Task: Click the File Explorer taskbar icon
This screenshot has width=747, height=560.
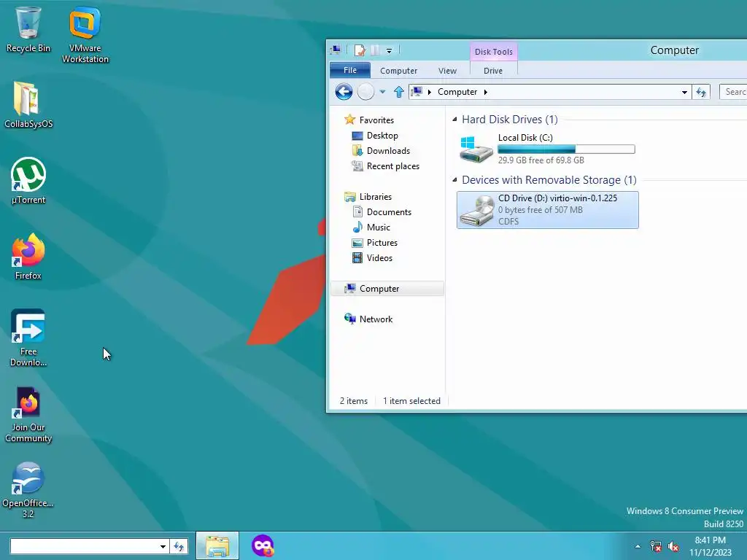Action: pyautogui.click(x=217, y=545)
